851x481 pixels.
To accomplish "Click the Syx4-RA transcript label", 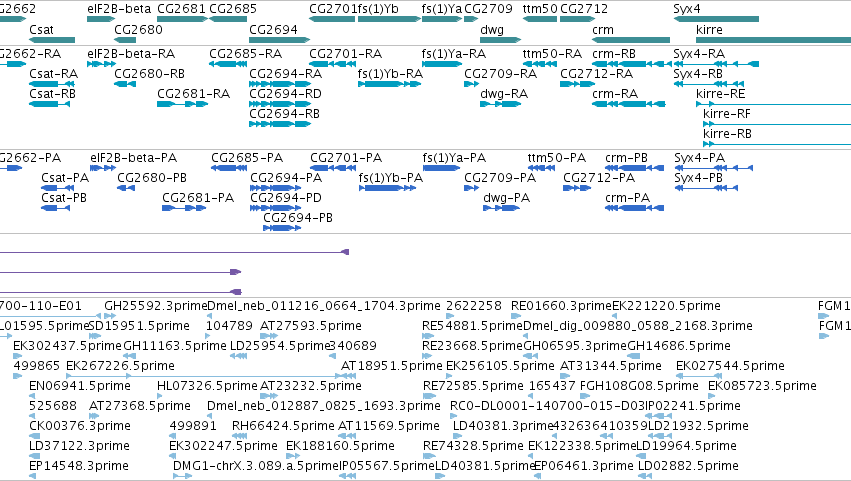I will pyautogui.click(x=699, y=54).
